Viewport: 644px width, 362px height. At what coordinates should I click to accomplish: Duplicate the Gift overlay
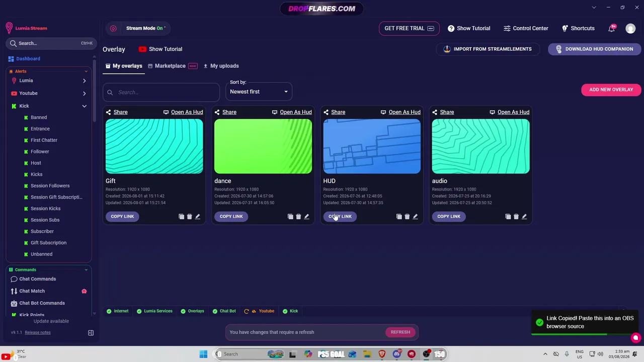[182, 217]
